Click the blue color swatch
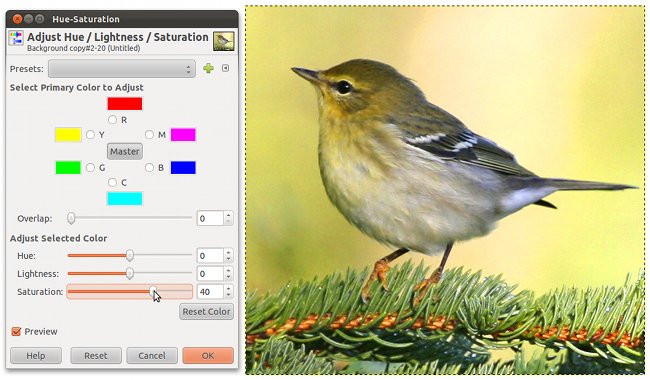The image size is (650, 380). [x=183, y=168]
